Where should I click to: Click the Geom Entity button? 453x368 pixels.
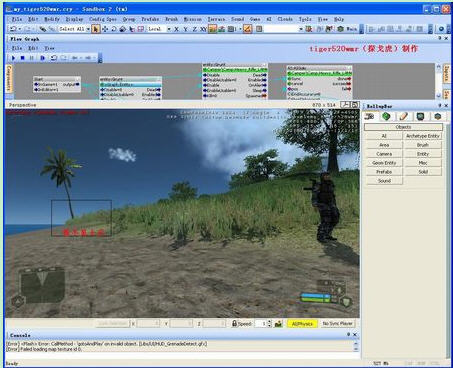(x=384, y=163)
